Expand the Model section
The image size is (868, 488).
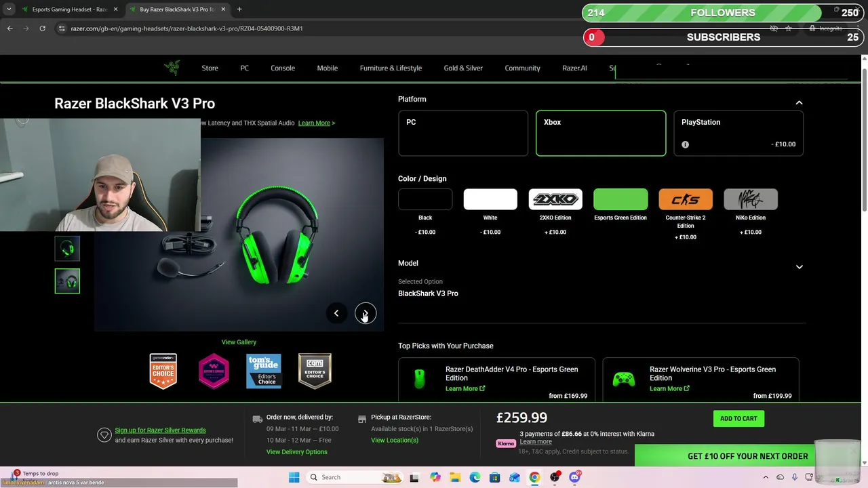point(799,267)
